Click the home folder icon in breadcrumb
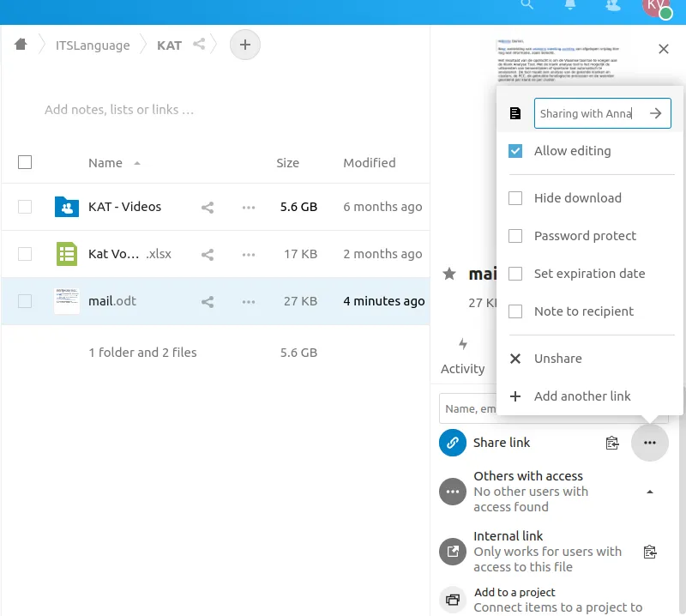 click(21, 45)
